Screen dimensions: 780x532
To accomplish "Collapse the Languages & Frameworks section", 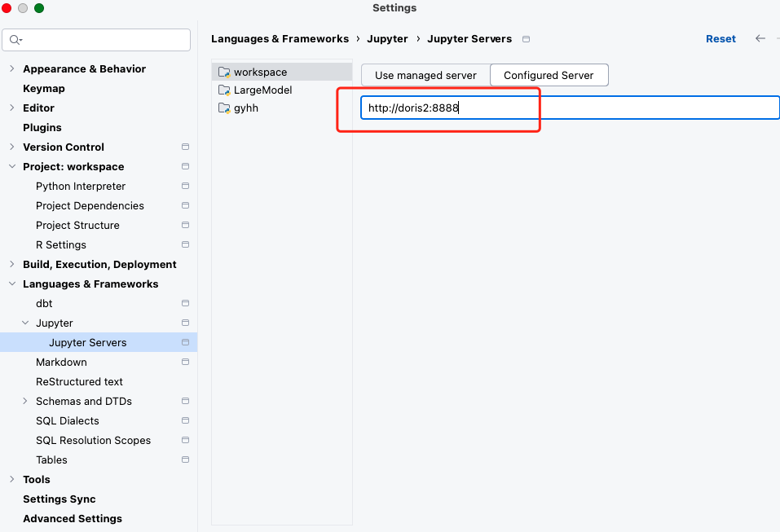I will coord(12,284).
